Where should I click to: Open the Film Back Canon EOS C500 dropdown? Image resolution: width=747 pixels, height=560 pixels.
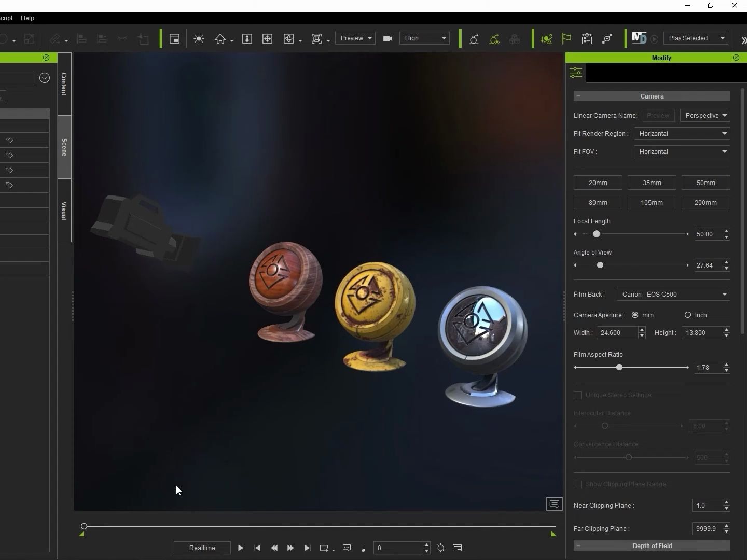coord(673,295)
